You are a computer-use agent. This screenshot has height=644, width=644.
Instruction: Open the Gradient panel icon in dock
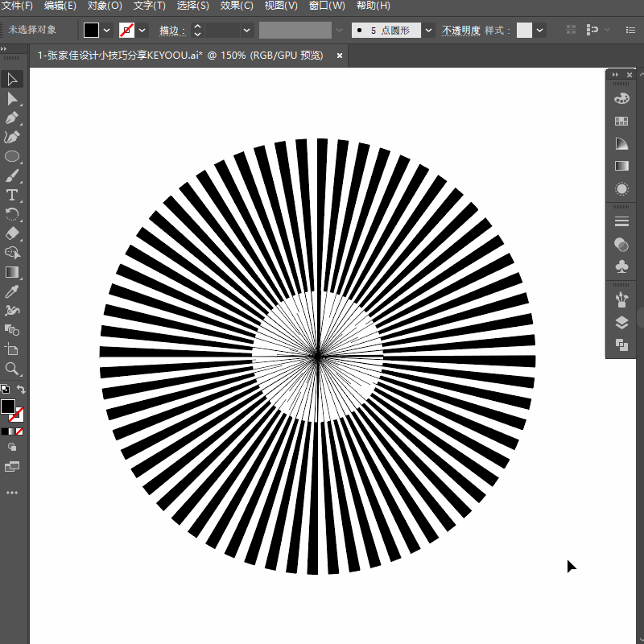click(x=621, y=166)
